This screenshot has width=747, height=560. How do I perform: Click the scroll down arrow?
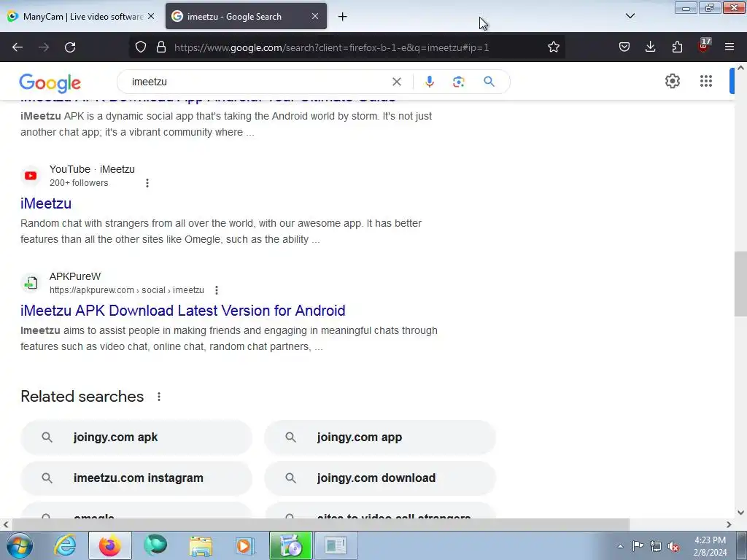[740, 513]
